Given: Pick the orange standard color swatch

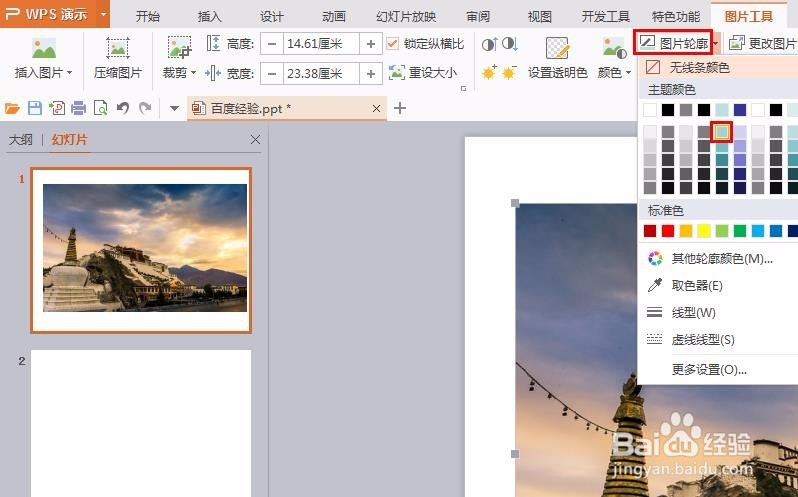Looking at the screenshot, I should click(x=686, y=231).
